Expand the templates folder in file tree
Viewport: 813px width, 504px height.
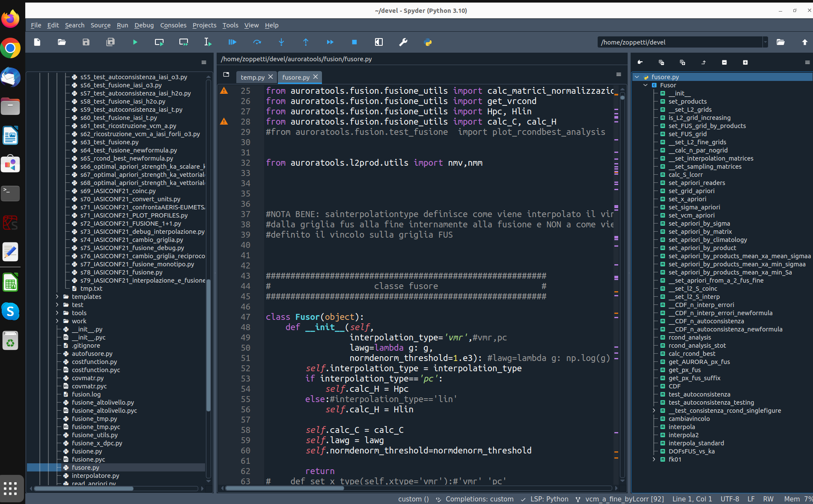click(x=57, y=297)
